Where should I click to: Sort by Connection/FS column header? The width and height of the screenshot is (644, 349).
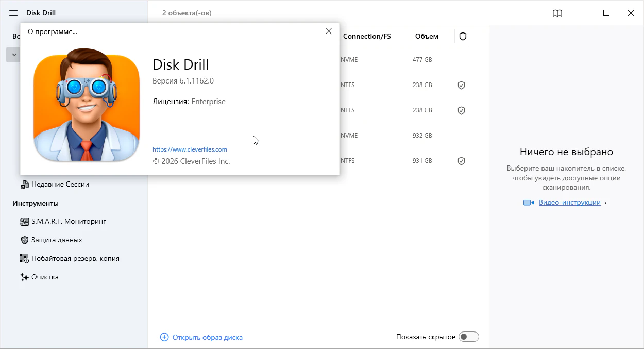pos(367,37)
